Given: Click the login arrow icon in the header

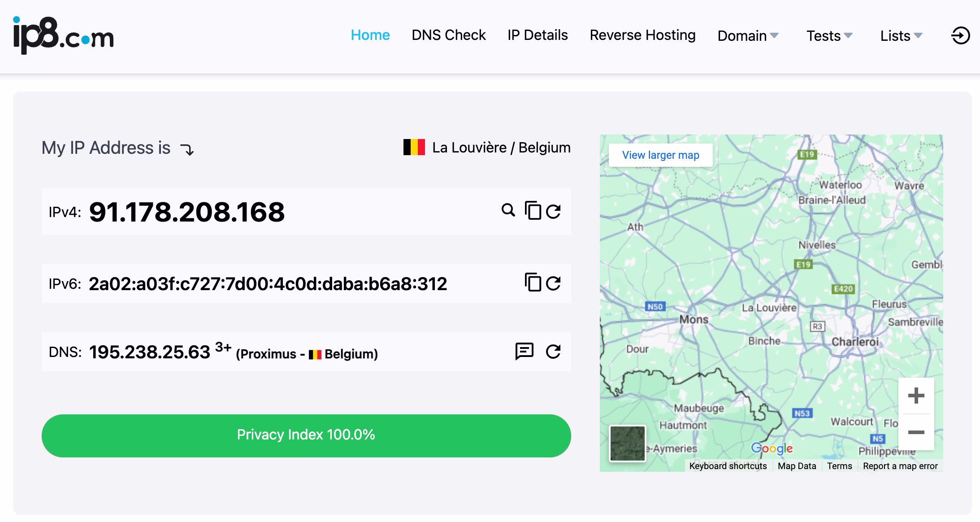Looking at the screenshot, I should coord(960,36).
